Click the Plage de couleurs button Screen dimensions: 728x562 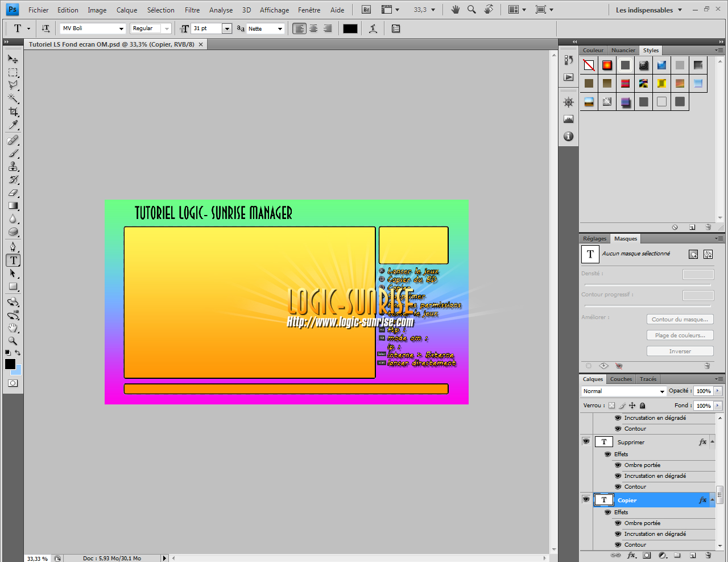click(x=680, y=335)
